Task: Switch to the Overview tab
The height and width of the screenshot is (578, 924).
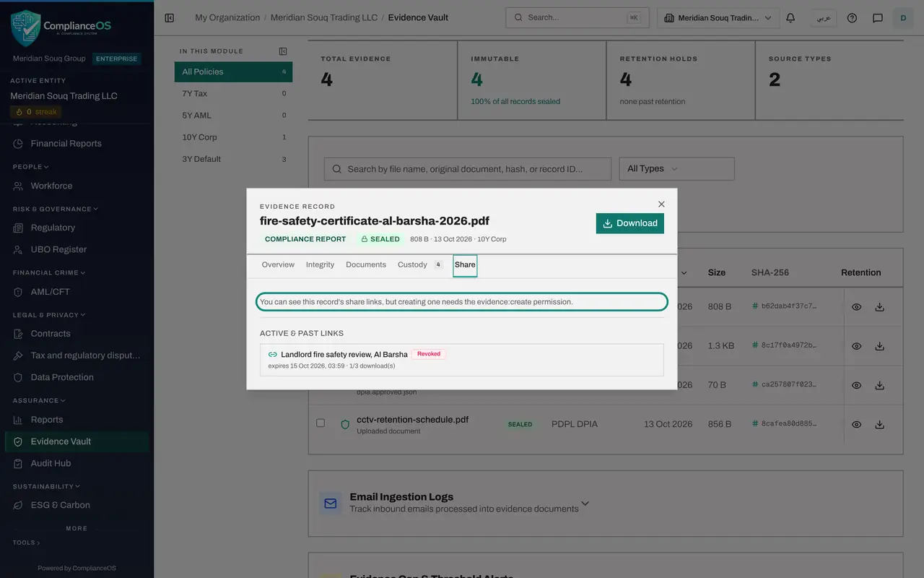Action: pos(278,265)
